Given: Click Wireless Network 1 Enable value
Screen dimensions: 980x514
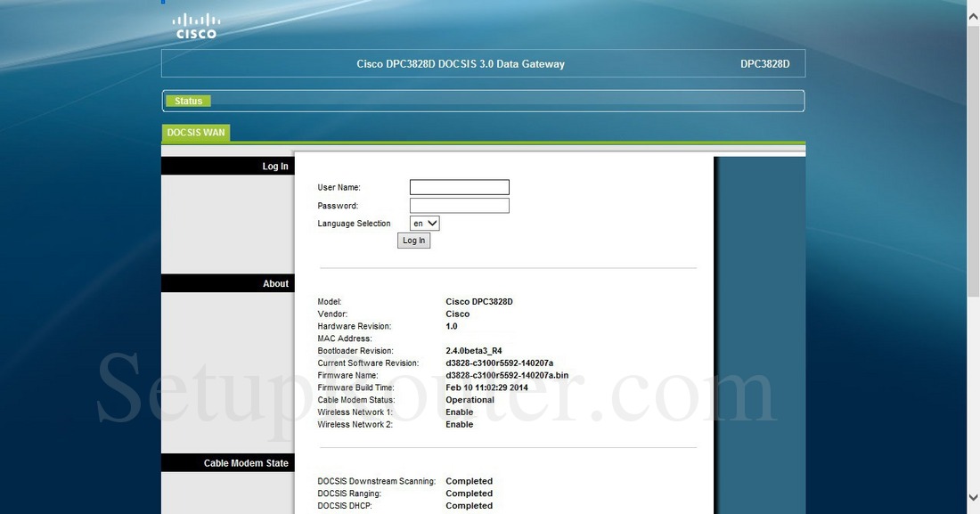Looking at the screenshot, I should [460, 412].
